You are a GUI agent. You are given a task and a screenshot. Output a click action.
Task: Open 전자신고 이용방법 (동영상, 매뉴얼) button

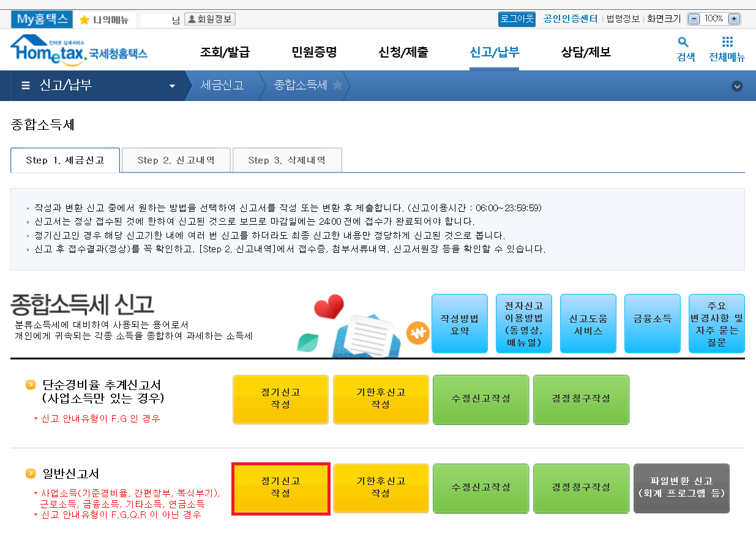click(524, 324)
